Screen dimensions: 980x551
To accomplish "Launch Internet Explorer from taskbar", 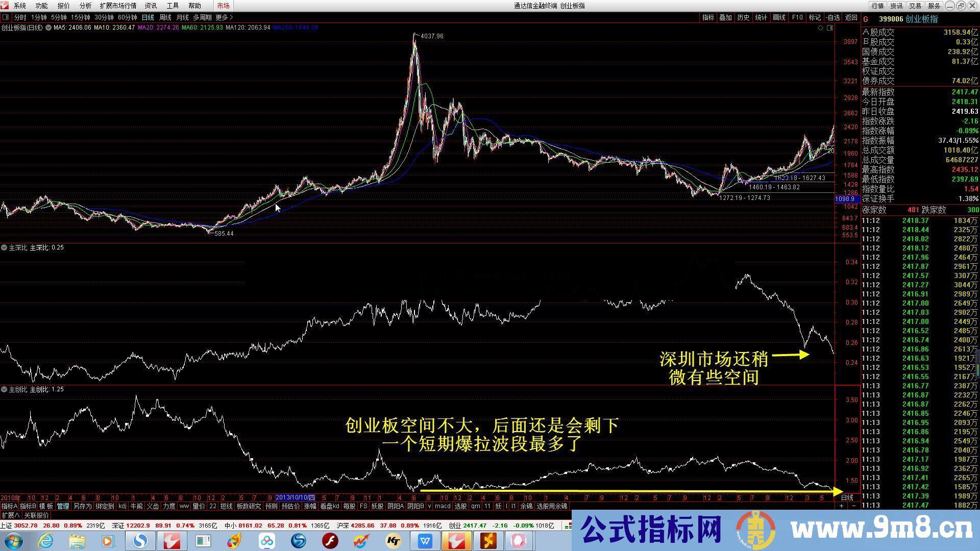I will [46, 541].
